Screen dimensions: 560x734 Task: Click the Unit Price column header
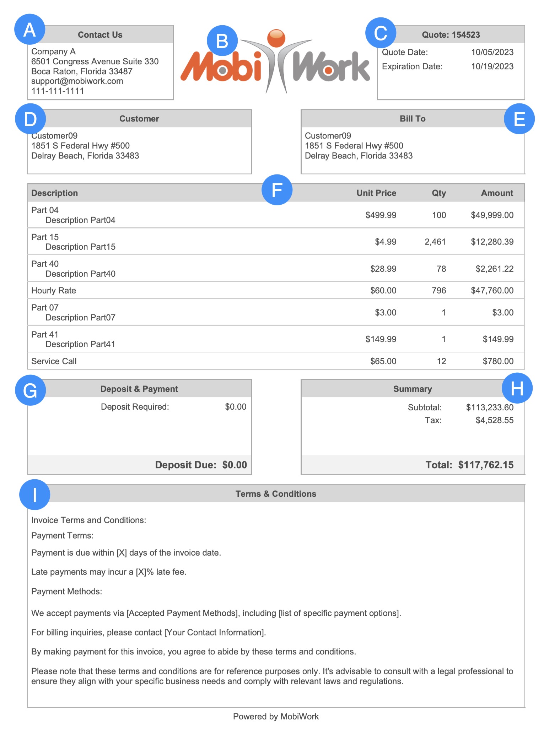click(376, 193)
